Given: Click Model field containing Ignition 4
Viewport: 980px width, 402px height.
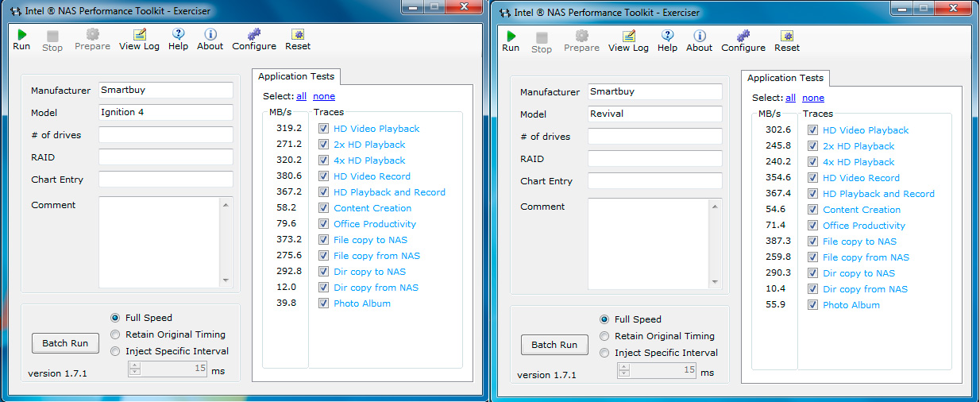Looking at the screenshot, I should click(x=166, y=112).
